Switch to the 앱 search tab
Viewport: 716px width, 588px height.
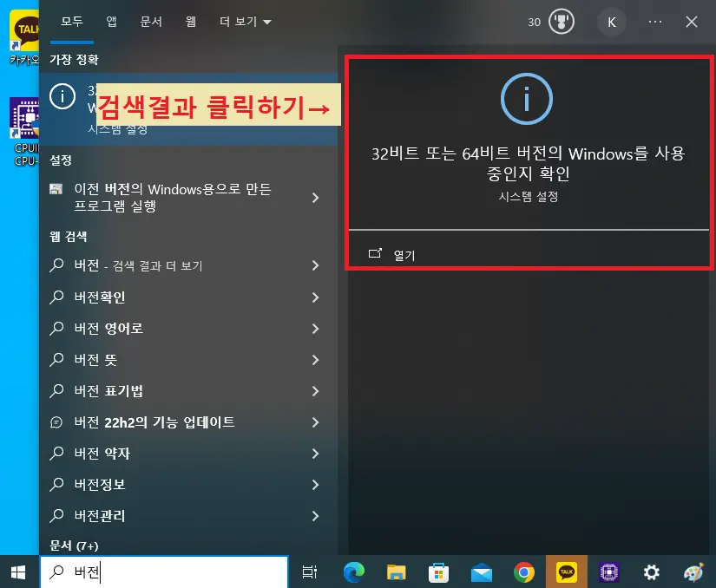coord(111,22)
